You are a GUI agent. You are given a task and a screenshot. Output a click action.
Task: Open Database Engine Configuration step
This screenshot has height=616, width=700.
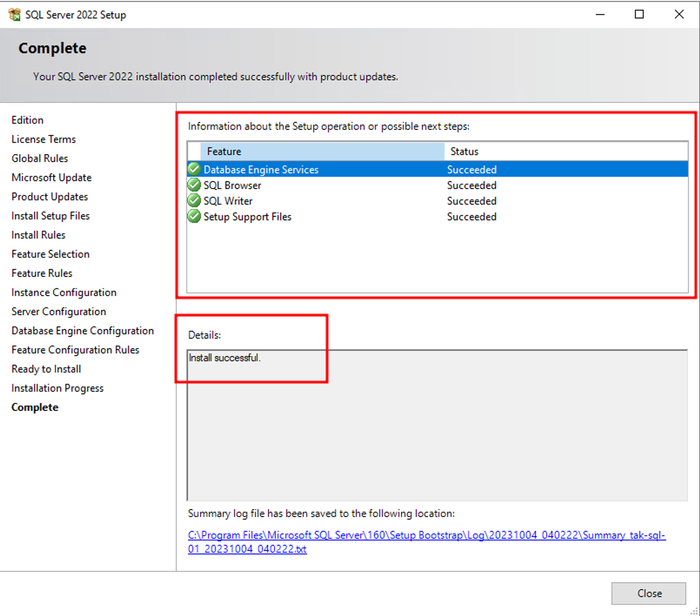[83, 331]
